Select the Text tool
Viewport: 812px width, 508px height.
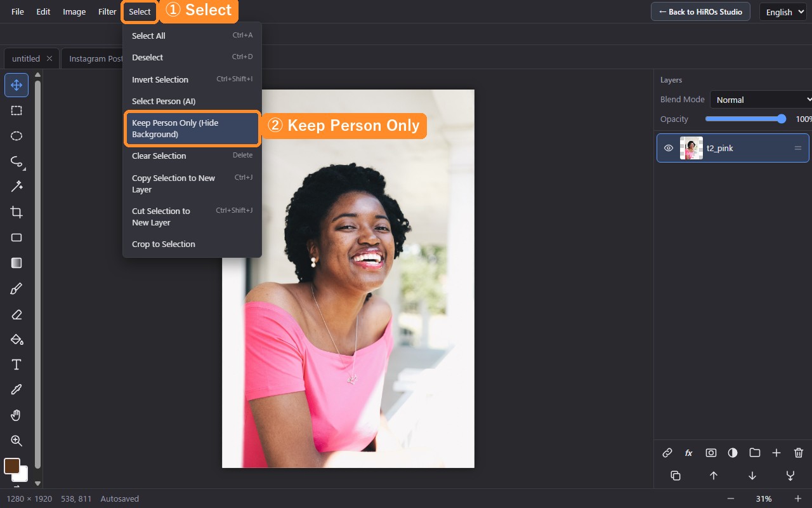pyautogui.click(x=16, y=364)
